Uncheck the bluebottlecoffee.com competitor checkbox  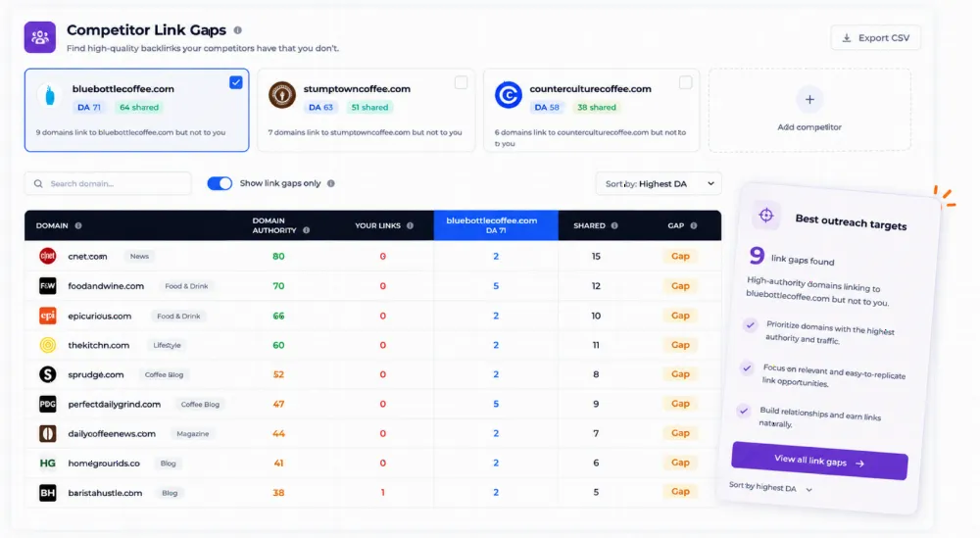click(235, 82)
